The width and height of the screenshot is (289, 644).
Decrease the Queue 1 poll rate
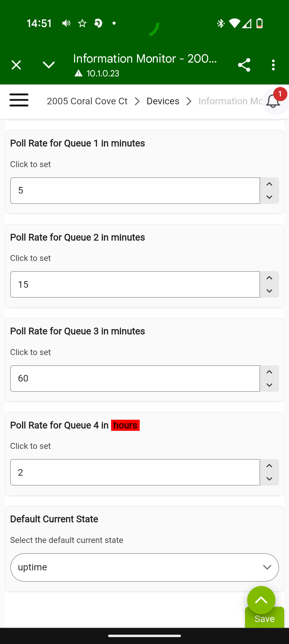[x=269, y=197]
